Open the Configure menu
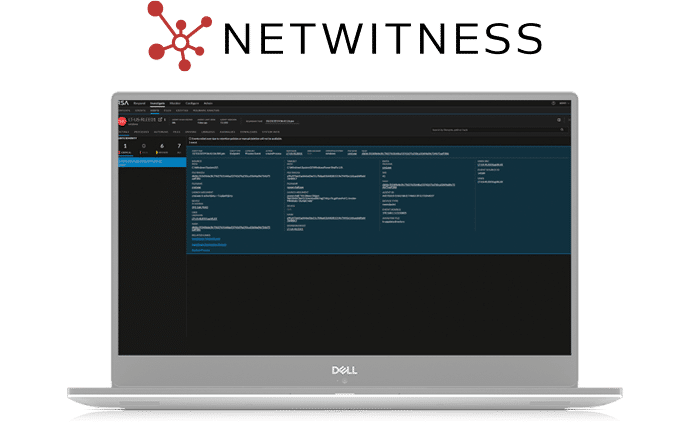Viewport: 689px width, 424px height. tap(192, 104)
